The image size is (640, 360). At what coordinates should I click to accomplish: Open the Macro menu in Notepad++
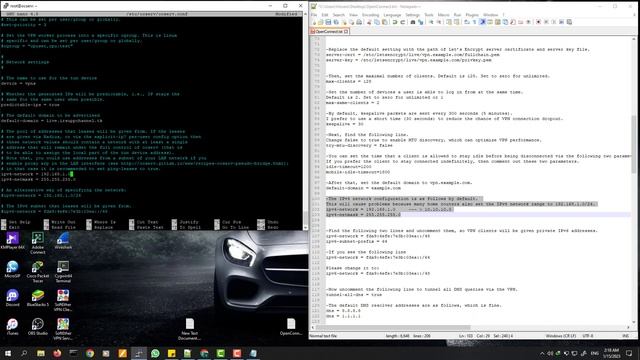443,15
